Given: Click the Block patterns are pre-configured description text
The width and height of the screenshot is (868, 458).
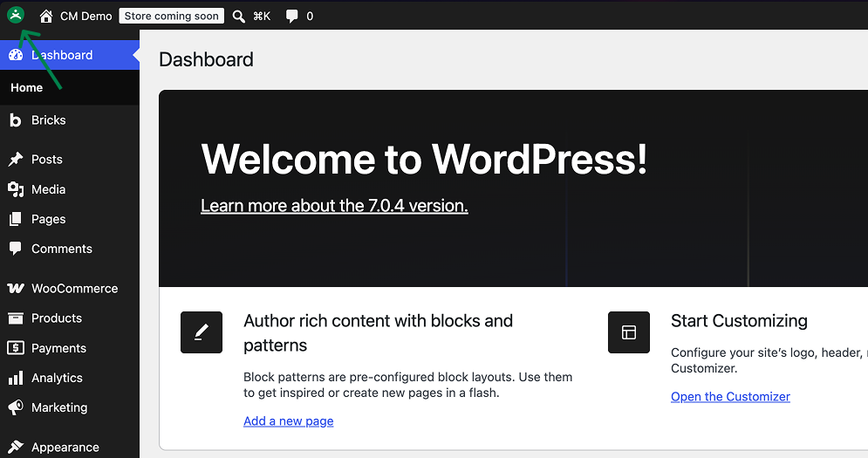Looking at the screenshot, I should [408, 385].
